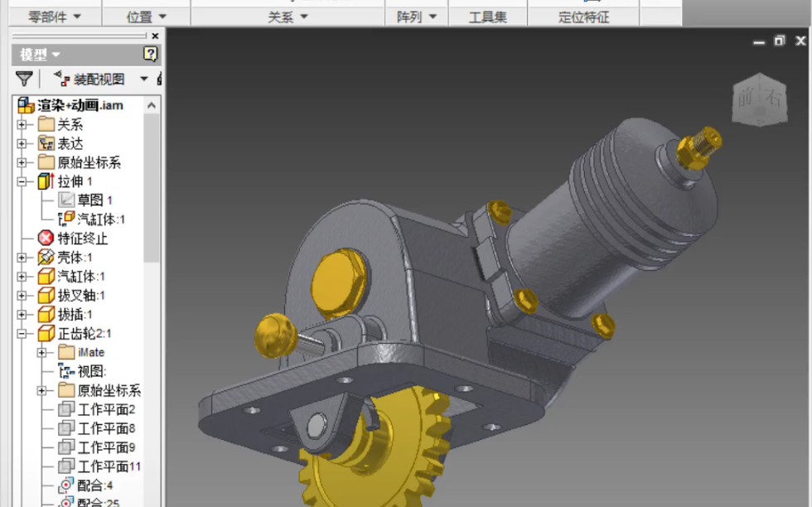This screenshot has height=507, width=812.
Task: Click the 工作平面11 plane icon
Action: point(66,466)
